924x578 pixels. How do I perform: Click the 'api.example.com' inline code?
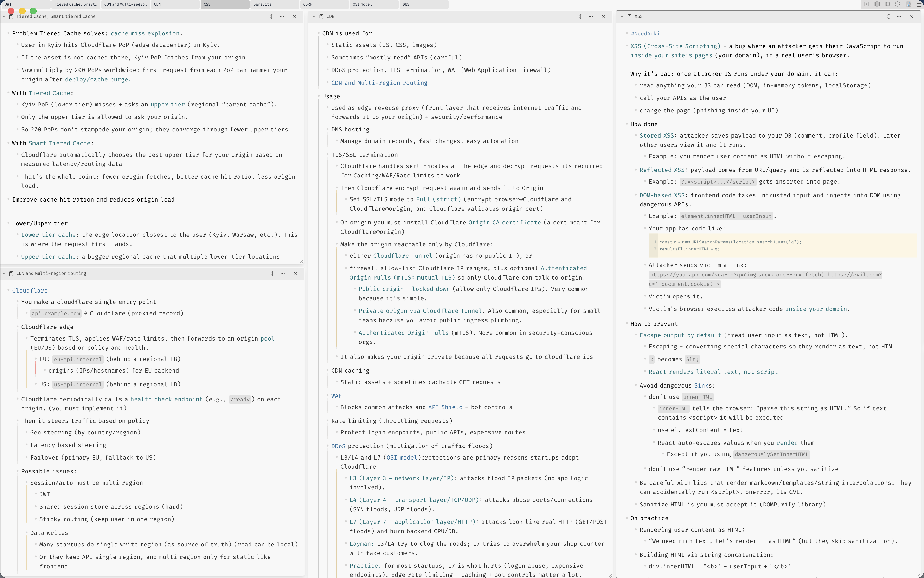click(x=56, y=314)
